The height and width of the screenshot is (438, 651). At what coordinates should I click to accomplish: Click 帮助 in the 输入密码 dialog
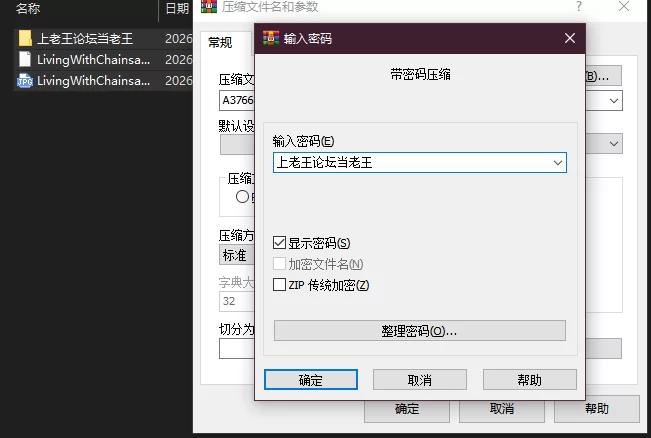pos(529,380)
